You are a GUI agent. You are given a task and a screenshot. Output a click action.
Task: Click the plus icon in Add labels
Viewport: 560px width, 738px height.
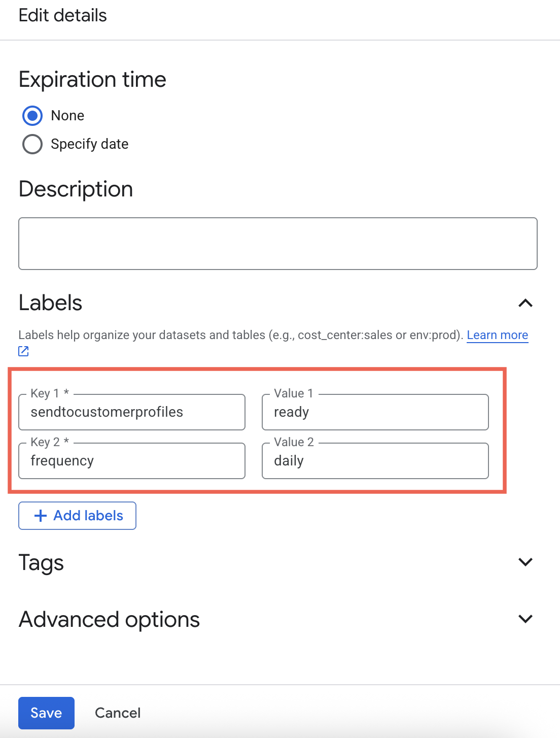(x=41, y=516)
